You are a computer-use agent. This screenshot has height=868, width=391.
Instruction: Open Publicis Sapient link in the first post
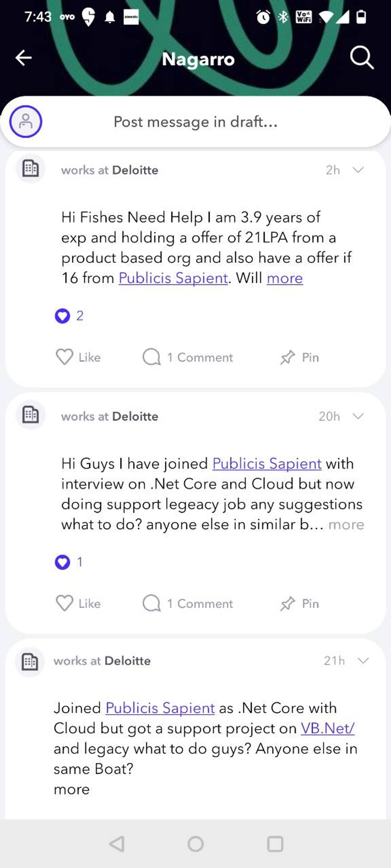pos(173,278)
